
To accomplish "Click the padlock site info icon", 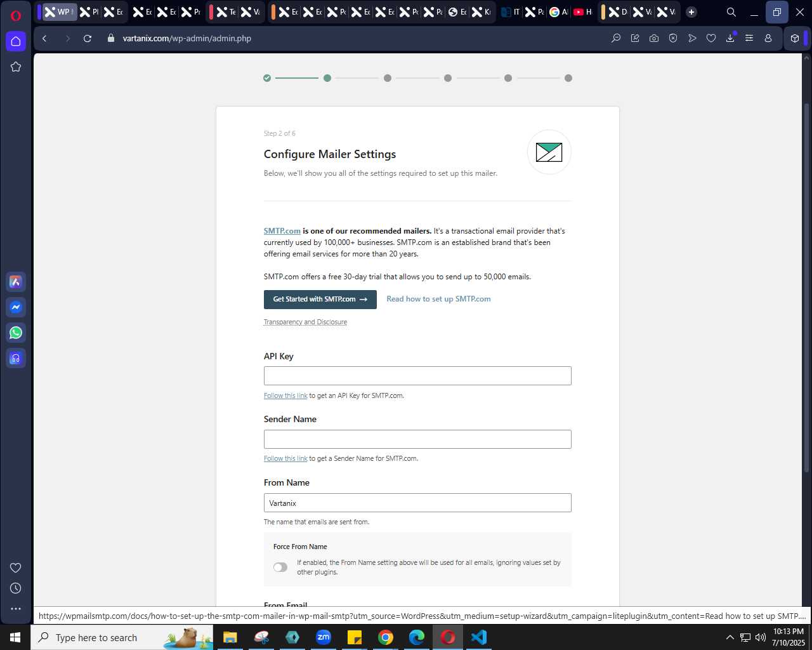I will 111,38.
